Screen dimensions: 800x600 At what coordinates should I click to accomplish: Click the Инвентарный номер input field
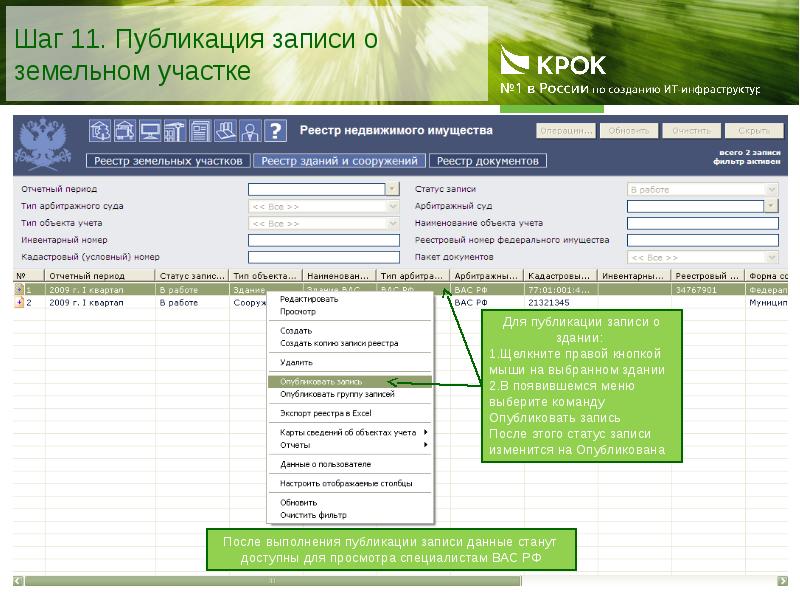click(323, 240)
